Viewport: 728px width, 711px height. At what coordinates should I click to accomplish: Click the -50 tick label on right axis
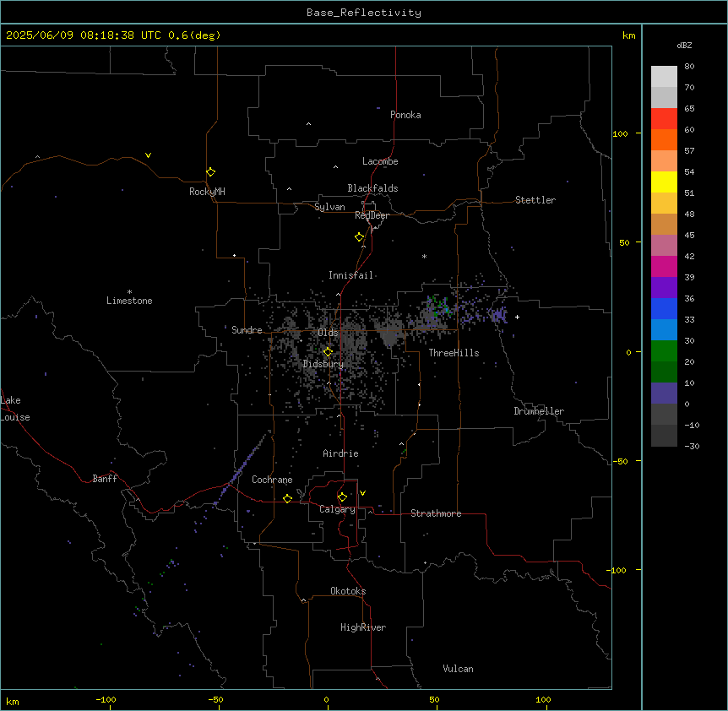(x=620, y=461)
